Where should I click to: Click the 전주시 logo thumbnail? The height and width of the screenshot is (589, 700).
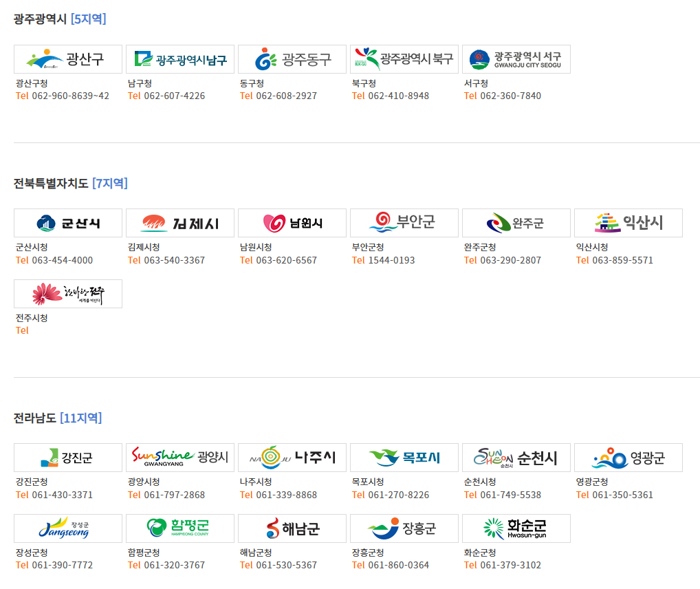pos(68,294)
